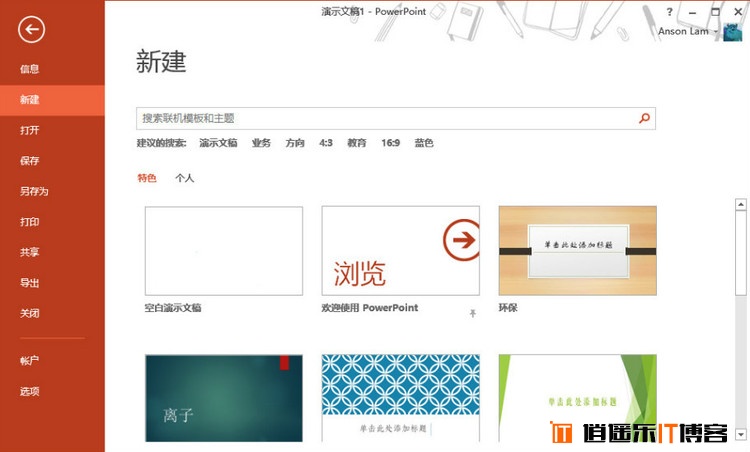The image size is (750, 452).
Task: Click the Anson Lam account avatar
Action: coord(732,32)
